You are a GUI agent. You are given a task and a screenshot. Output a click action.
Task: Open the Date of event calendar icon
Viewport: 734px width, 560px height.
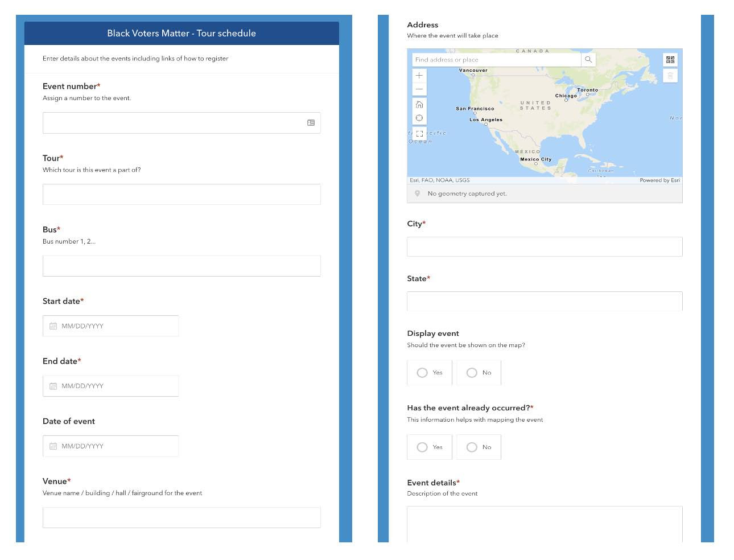(53, 446)
